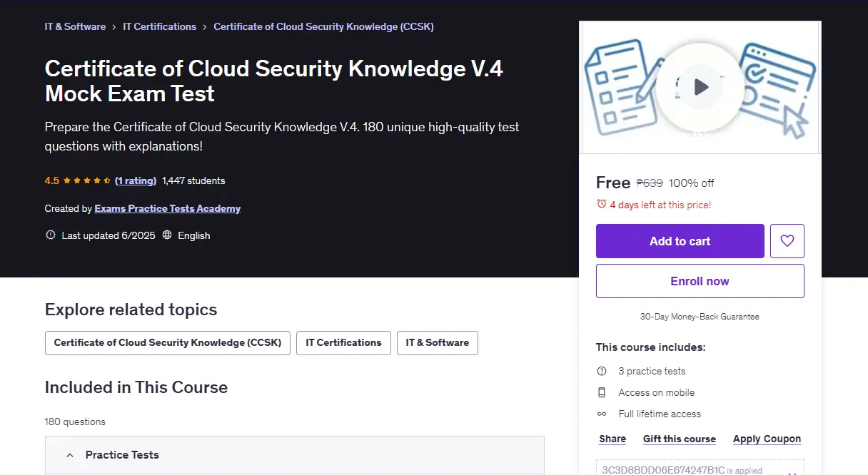Click the last updated badge icon

[50, 235]
